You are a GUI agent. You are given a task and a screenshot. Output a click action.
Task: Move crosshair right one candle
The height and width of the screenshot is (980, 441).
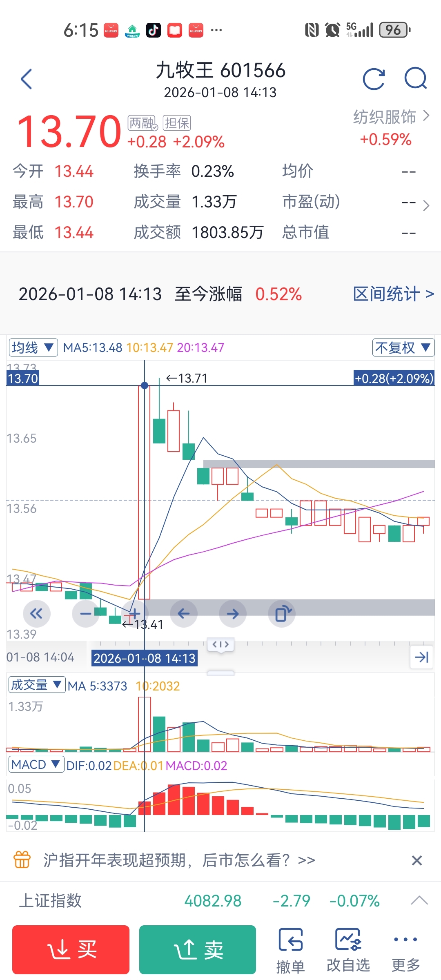233,613
